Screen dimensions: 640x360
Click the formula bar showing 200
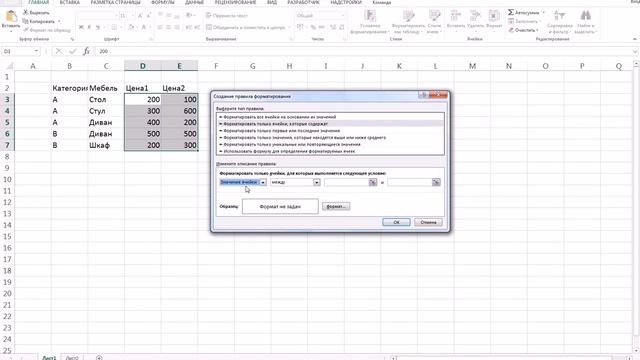point(363,51)
